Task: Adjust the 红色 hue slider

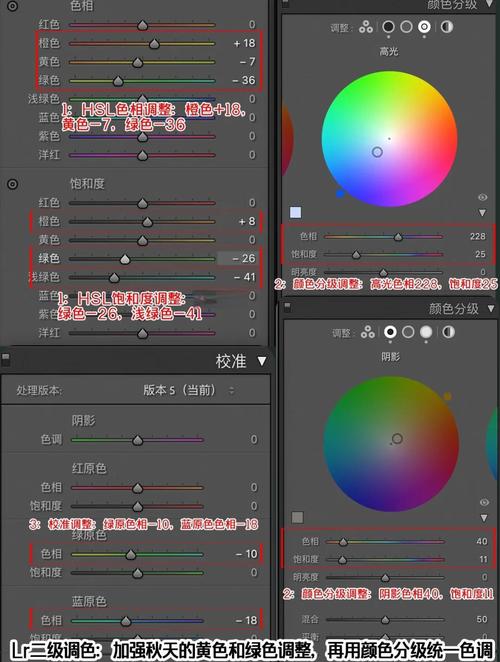Action: point(142,25)
